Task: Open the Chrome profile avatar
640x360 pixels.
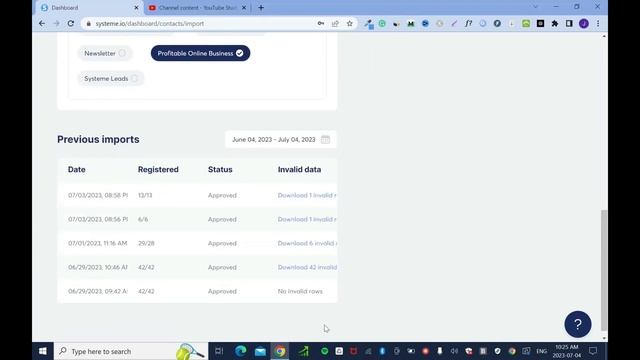Action: tap(584, 24)
